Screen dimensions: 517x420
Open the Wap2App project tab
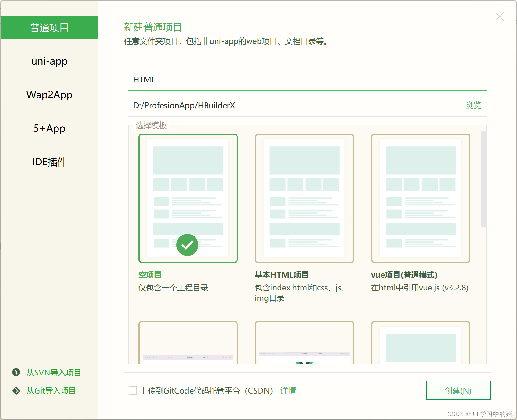tap(49, 95)
